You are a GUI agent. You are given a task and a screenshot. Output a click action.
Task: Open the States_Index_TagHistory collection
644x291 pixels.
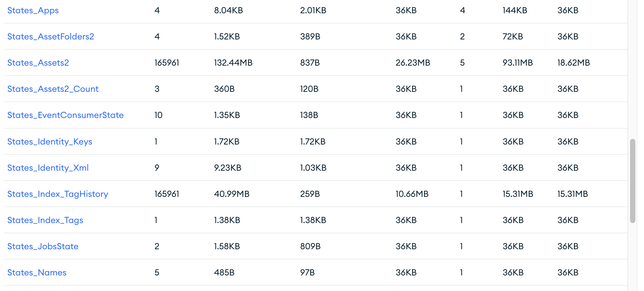(x=58, y=194)
